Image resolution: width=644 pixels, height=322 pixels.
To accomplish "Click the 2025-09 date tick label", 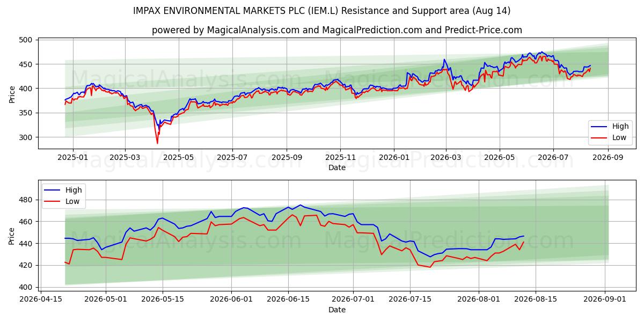I will point(287,157).
